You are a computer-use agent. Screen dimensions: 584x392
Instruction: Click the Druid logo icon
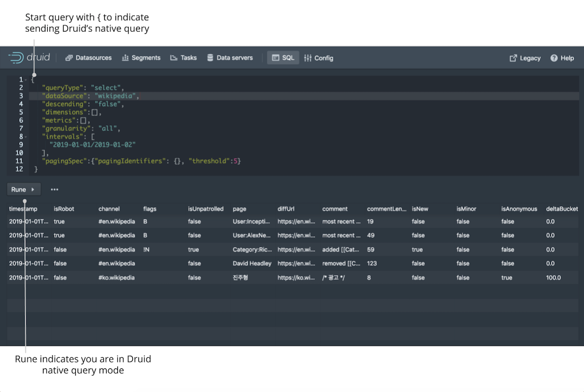click(16, 58)
